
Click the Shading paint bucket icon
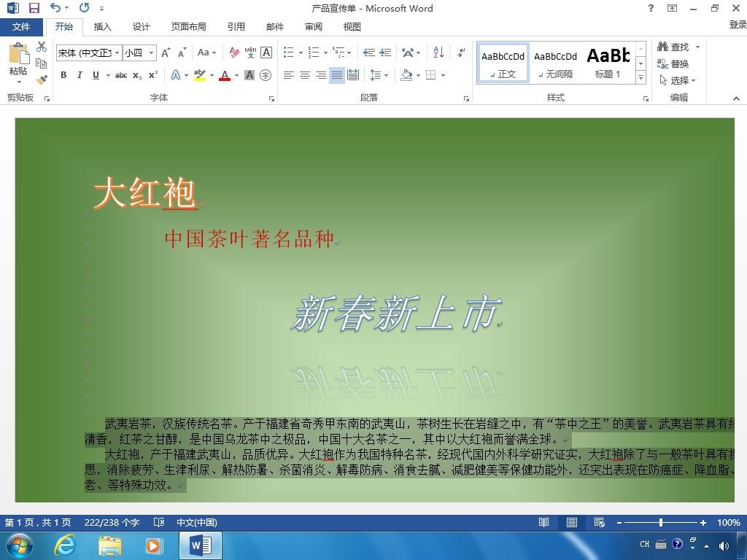(406, 75)
